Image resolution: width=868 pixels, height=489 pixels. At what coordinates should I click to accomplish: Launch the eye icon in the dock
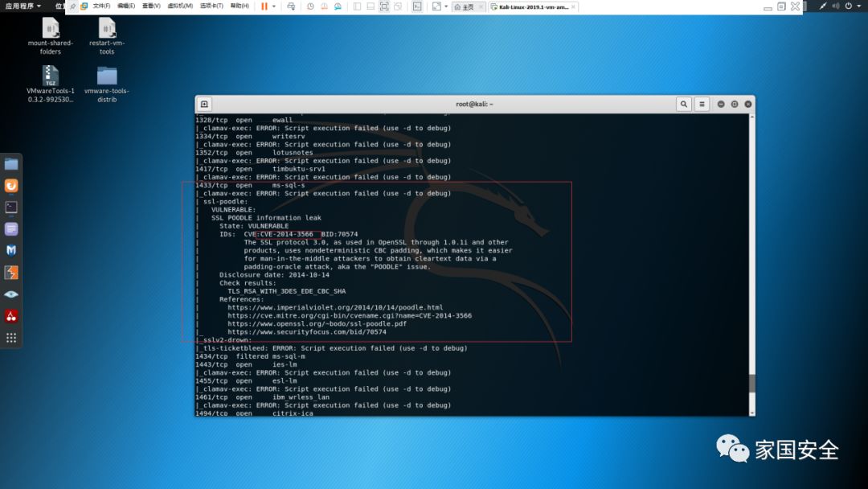coord(11,294)
